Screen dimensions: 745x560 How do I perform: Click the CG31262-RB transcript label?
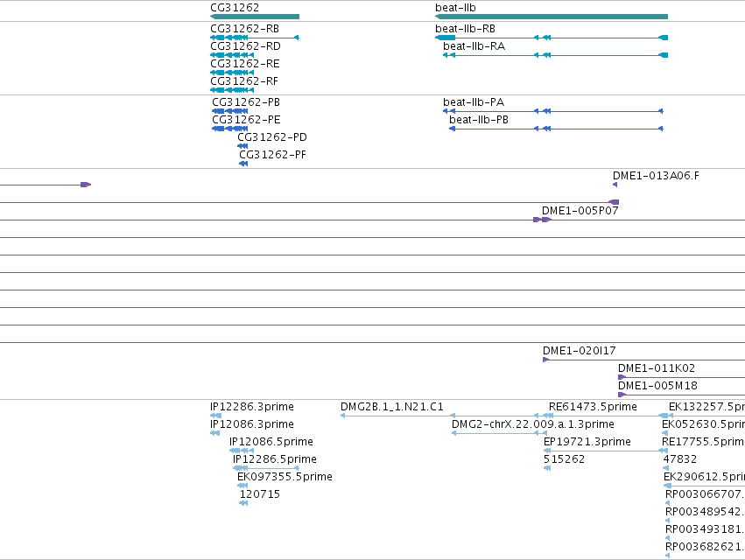coord(245,29)
